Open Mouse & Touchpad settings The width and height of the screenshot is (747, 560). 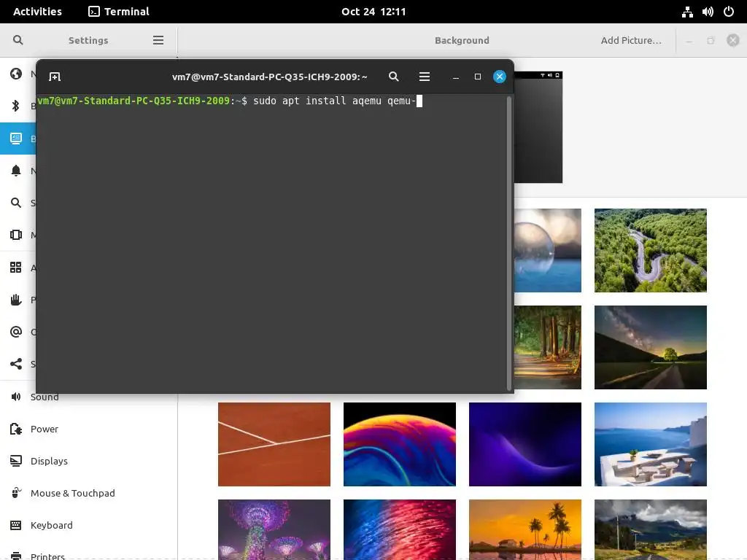coord(88,494)
